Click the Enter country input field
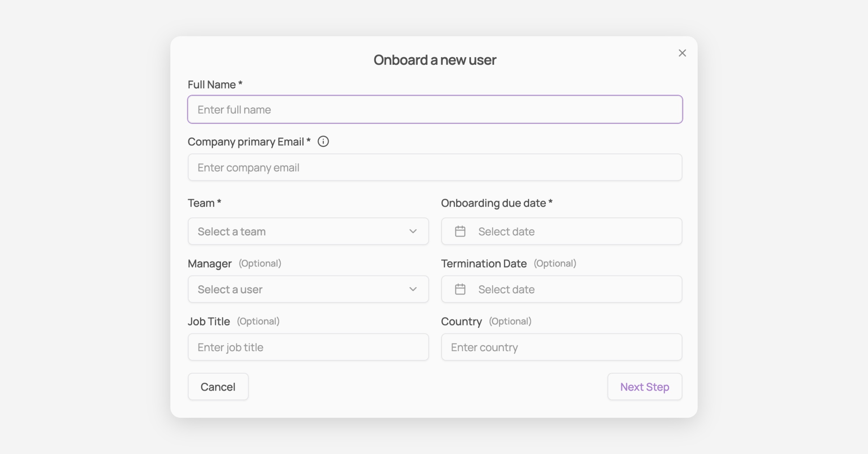 (x=561, y=347)
